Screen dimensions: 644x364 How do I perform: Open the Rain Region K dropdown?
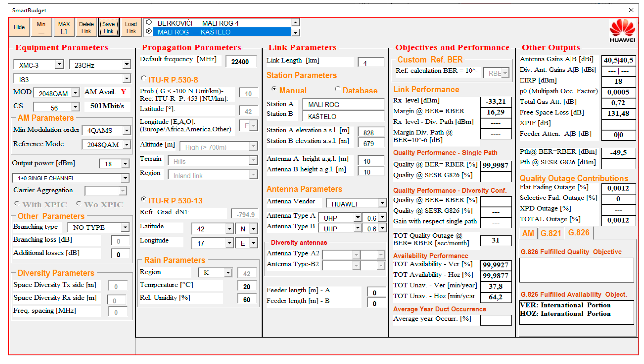click(228, 273)
